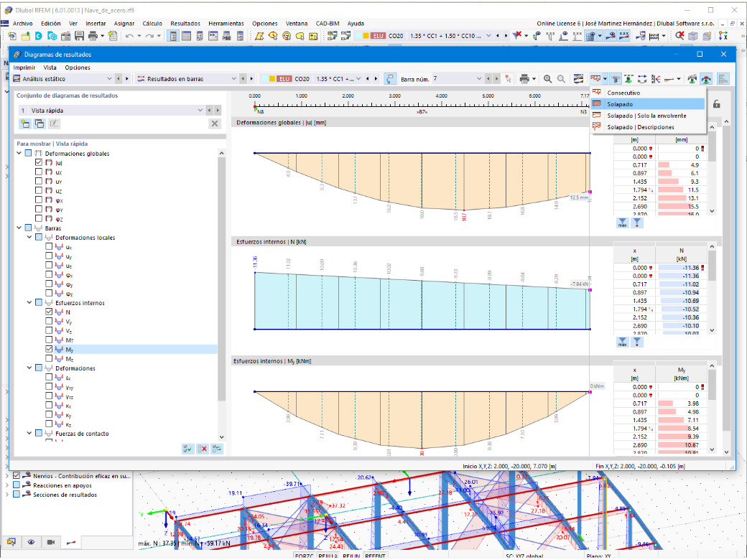Collapse the Deformaciones globales tree node

pos(19,154)
